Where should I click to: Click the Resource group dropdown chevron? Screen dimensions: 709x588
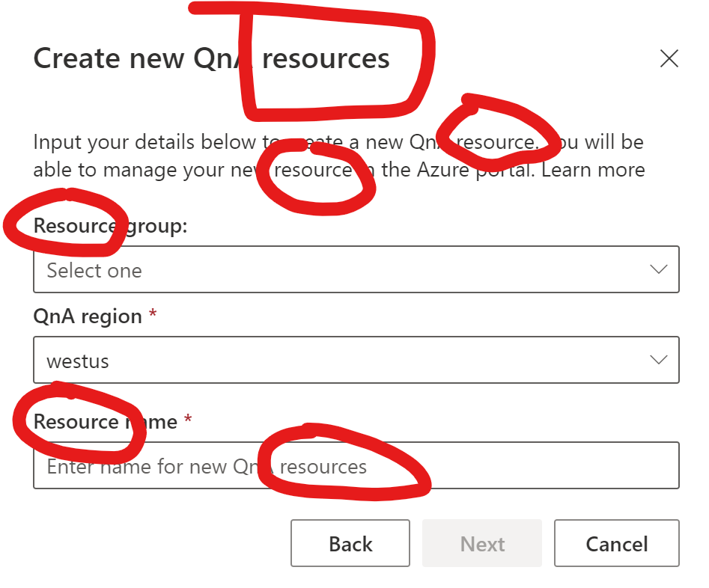pyautogui.click(x=657, y=269)
